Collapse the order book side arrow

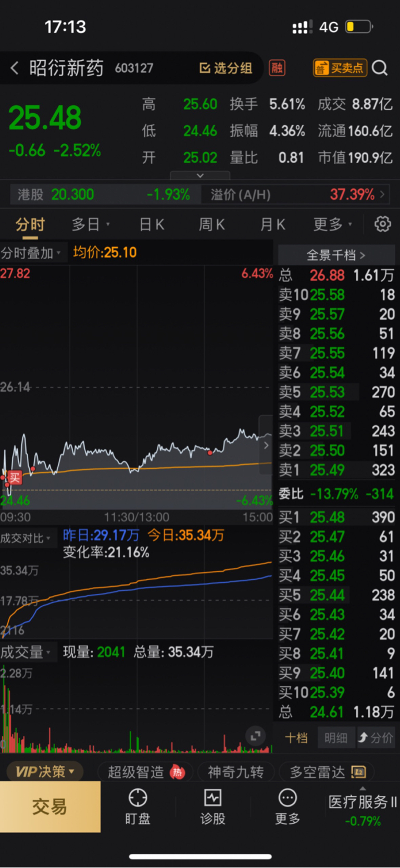pos(266,445)
